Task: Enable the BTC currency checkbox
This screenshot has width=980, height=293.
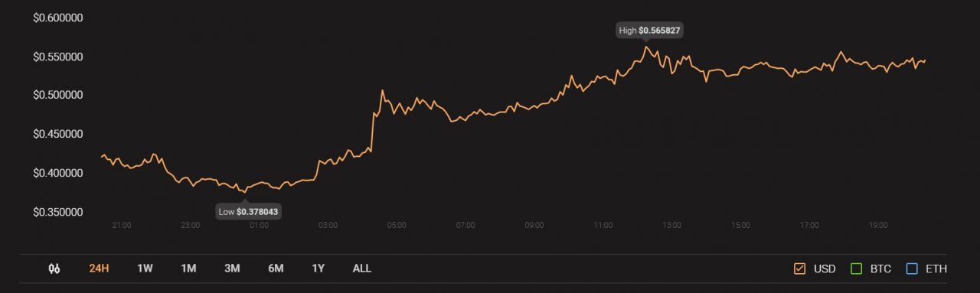Action: pos(857,269)
